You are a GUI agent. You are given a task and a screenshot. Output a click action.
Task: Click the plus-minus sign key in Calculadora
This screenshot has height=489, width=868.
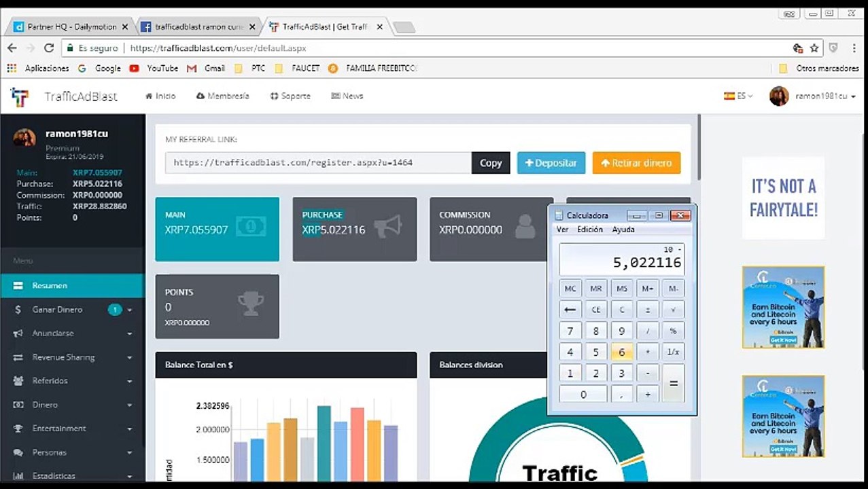pos(648,310)
